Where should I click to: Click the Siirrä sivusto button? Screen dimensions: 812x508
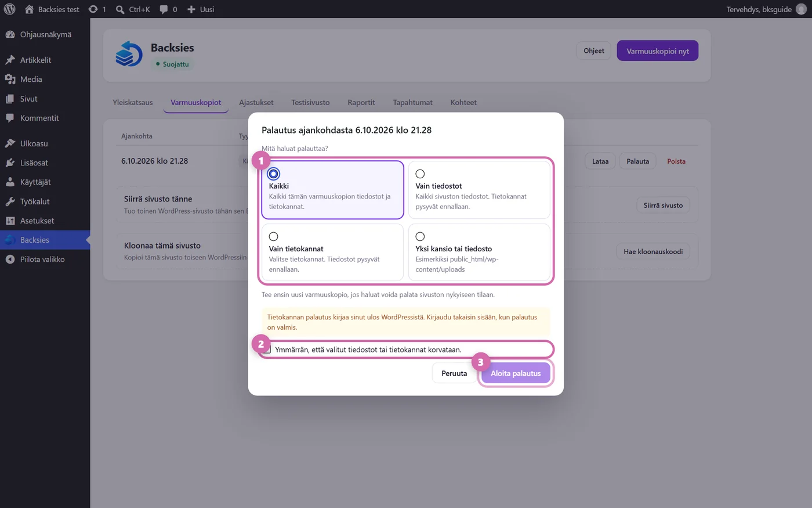coord(663,205)
